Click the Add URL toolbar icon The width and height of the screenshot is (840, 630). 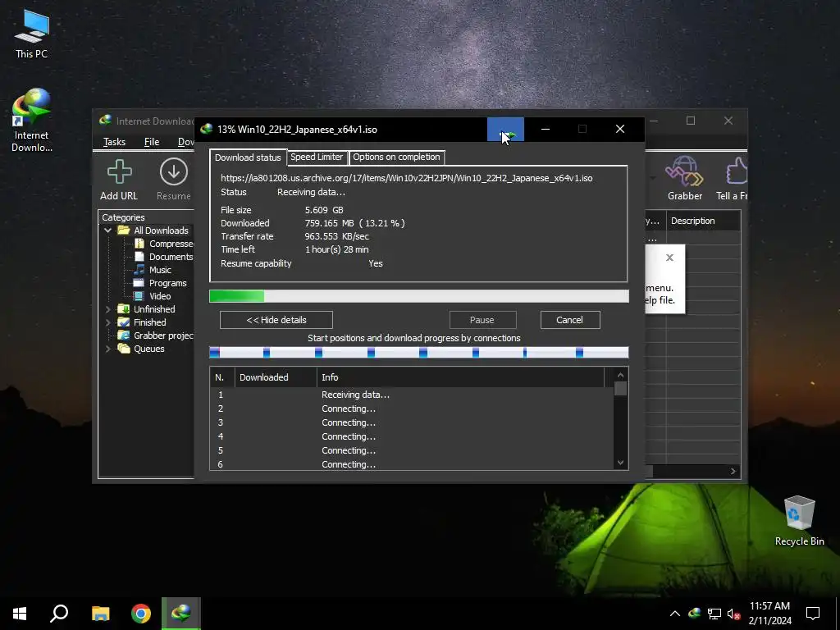tap(119, 172)
